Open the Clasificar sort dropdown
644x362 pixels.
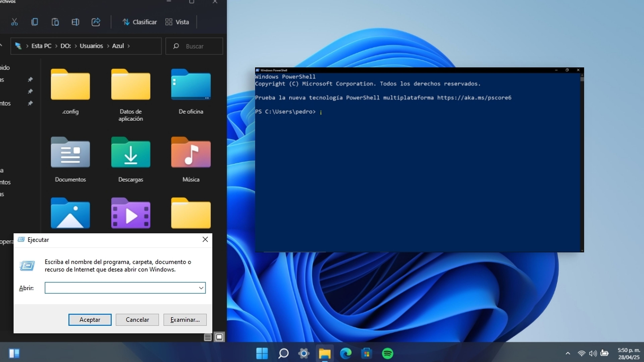click(x=140, y=22)
